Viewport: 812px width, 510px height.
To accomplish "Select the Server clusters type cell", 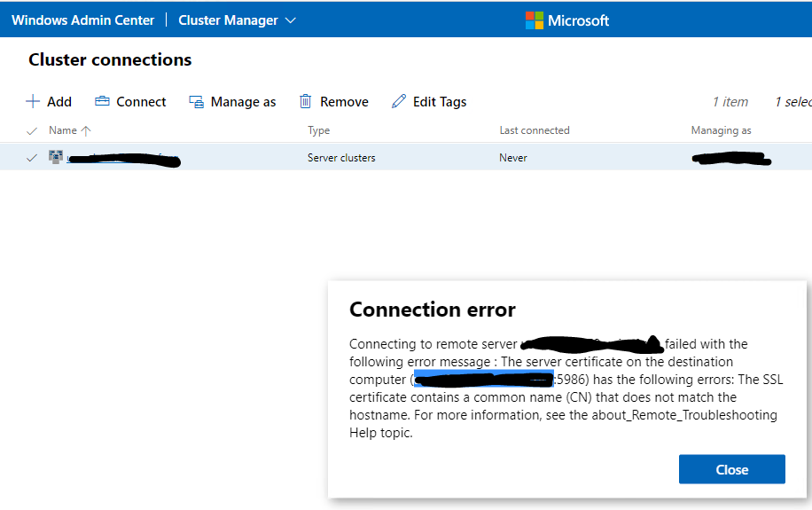I will (341, 158).
